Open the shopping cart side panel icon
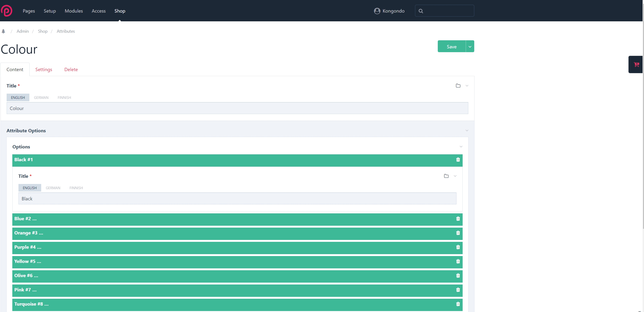Image resolution: width=644 pixels, height=312 pixels. (x=636, y=64)
